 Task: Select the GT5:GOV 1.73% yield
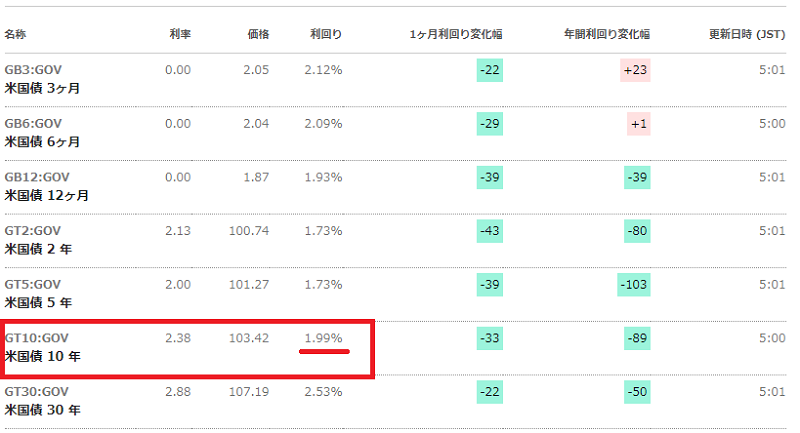click(323, 284)
